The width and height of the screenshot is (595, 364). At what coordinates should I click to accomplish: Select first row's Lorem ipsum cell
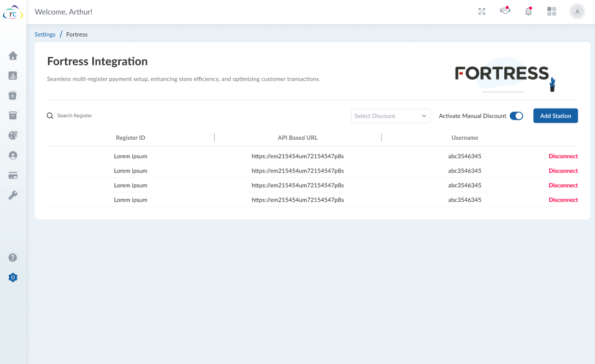pyautogui.click(x=131, y=156)
